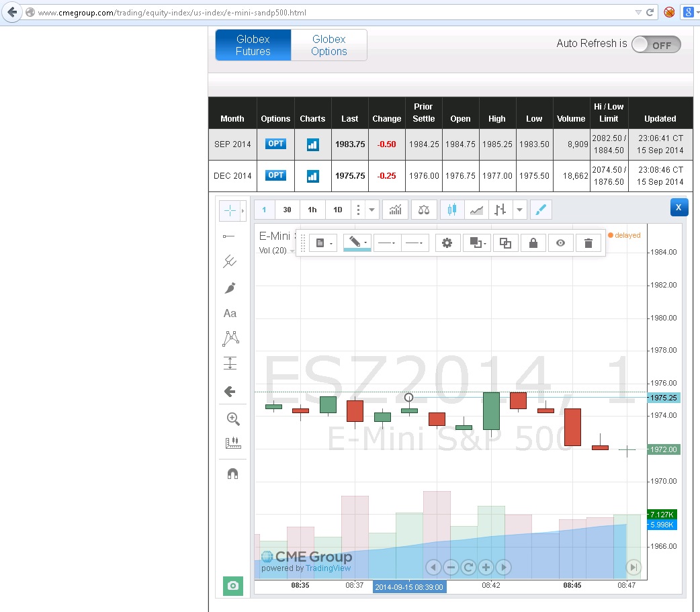Select the pattern drawing tool

[231, 339]
